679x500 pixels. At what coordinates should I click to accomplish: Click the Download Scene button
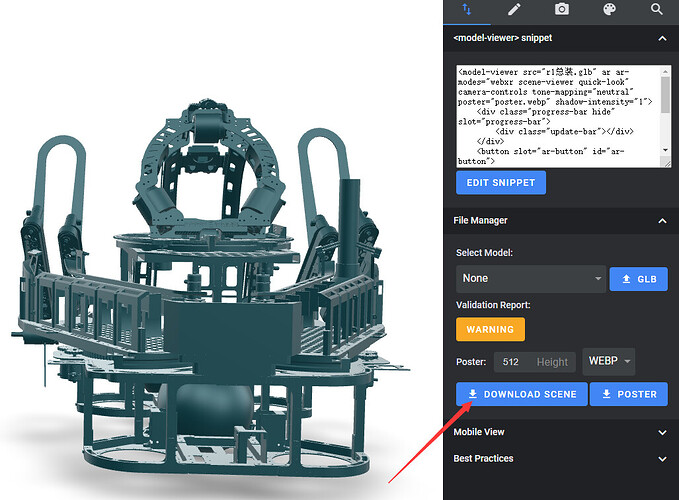[x=522, y=394]
